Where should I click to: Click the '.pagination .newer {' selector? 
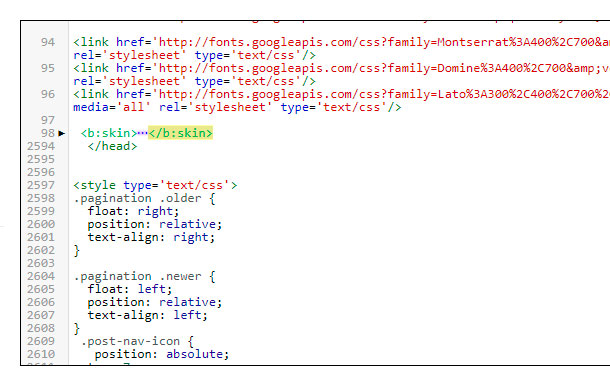144,276
